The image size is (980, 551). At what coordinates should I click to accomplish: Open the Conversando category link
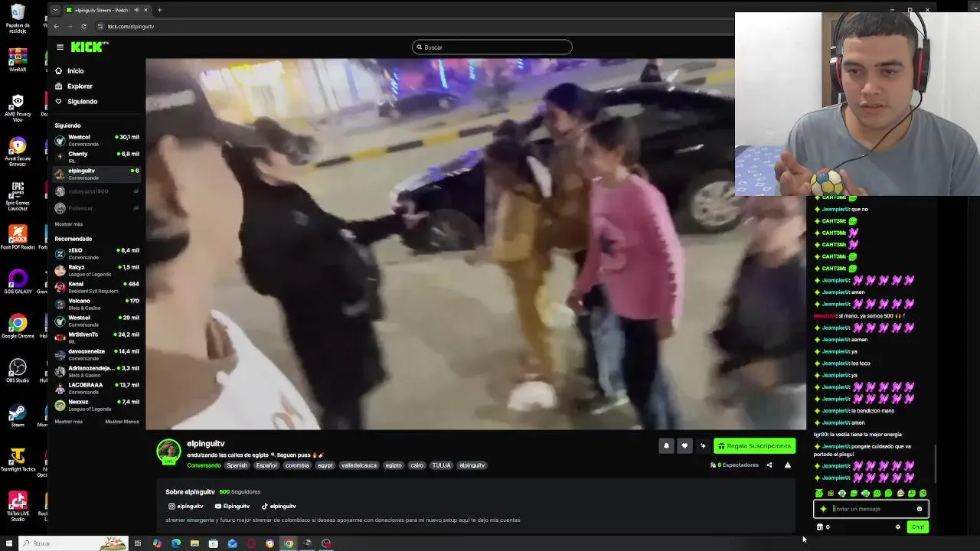tap(204, 465)
